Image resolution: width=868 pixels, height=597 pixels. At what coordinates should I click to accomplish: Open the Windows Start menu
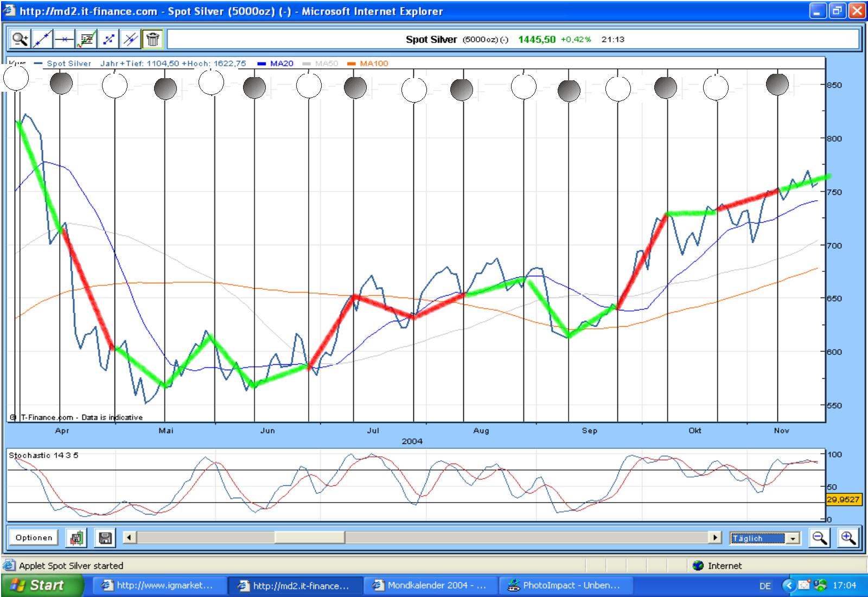42,586
